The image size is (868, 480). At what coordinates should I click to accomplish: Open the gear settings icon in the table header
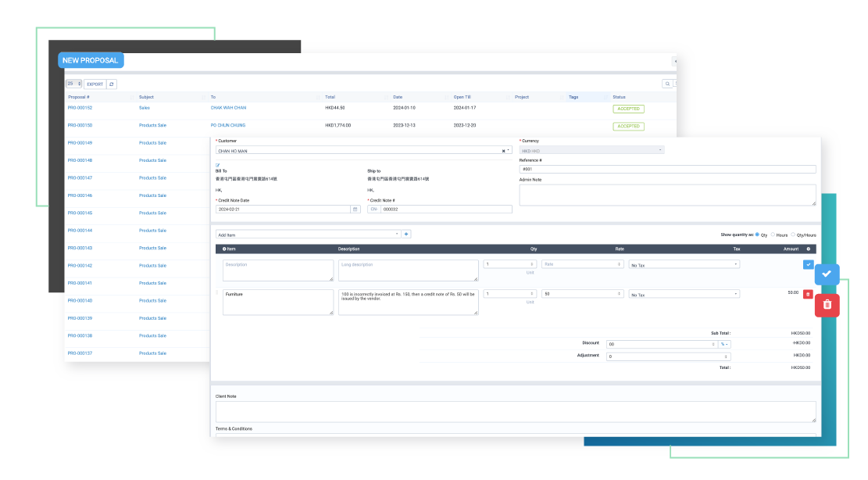pos(808,249)
